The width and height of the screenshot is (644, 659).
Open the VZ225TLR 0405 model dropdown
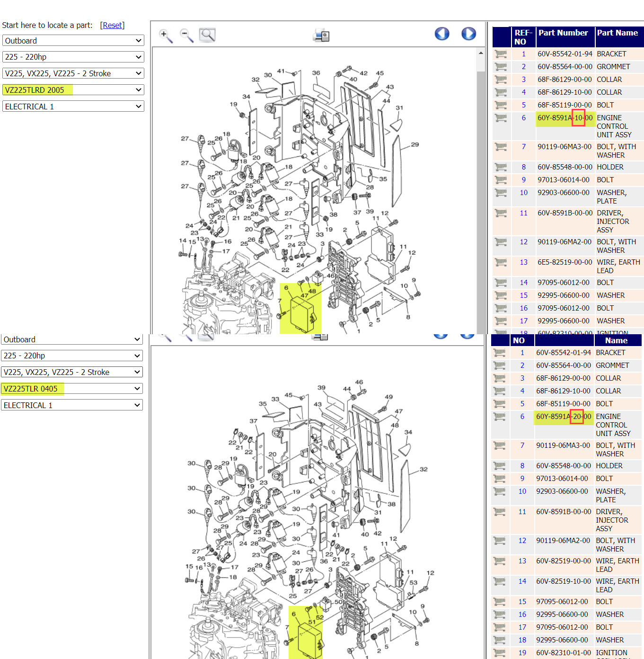tap(72, 389)
